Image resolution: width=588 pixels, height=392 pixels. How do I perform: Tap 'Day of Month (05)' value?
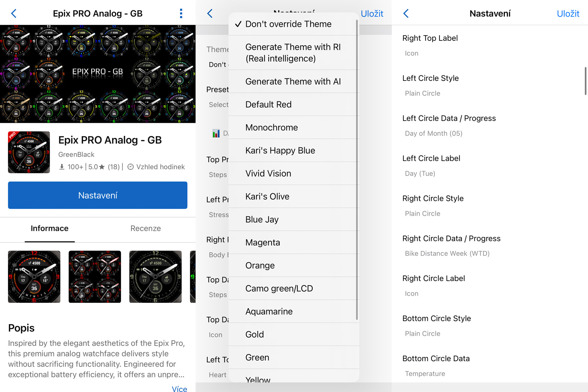[x=434, y=133]
